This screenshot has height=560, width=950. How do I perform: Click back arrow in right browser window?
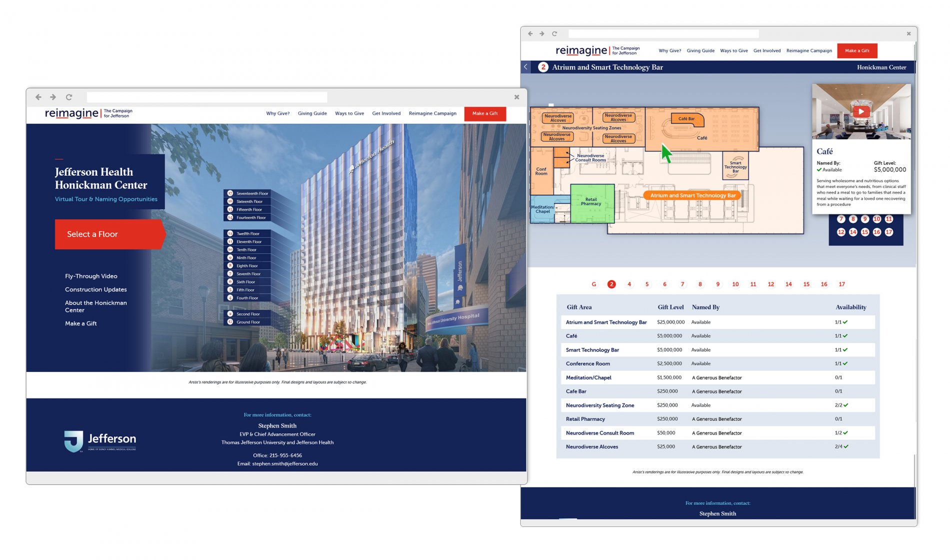[x=530, y=33]
